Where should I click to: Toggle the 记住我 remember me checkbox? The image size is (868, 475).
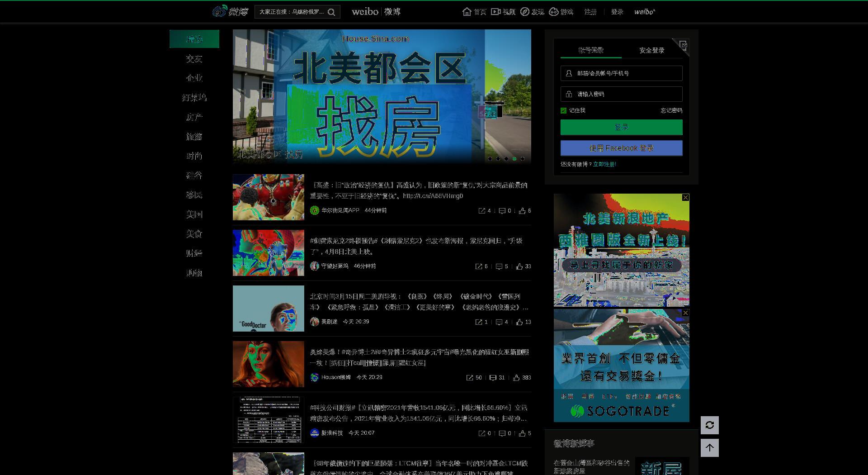(563, 110)
